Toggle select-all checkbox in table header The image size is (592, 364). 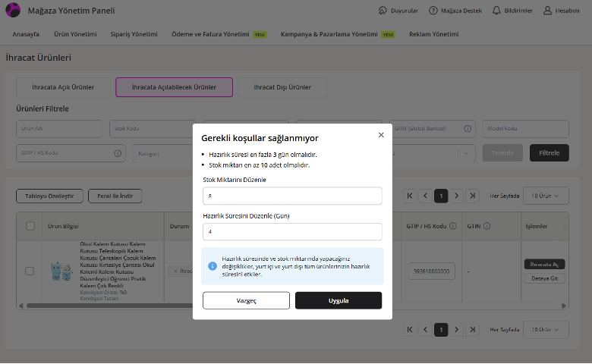click(x=30, y=226)
